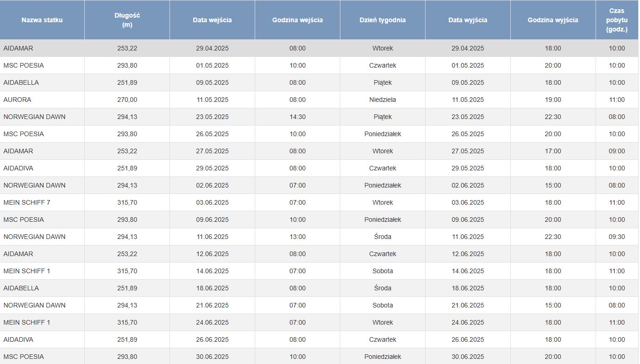Click the 'Nazwa statku' column header
640x364 pixels.
(x=42, y=20)
